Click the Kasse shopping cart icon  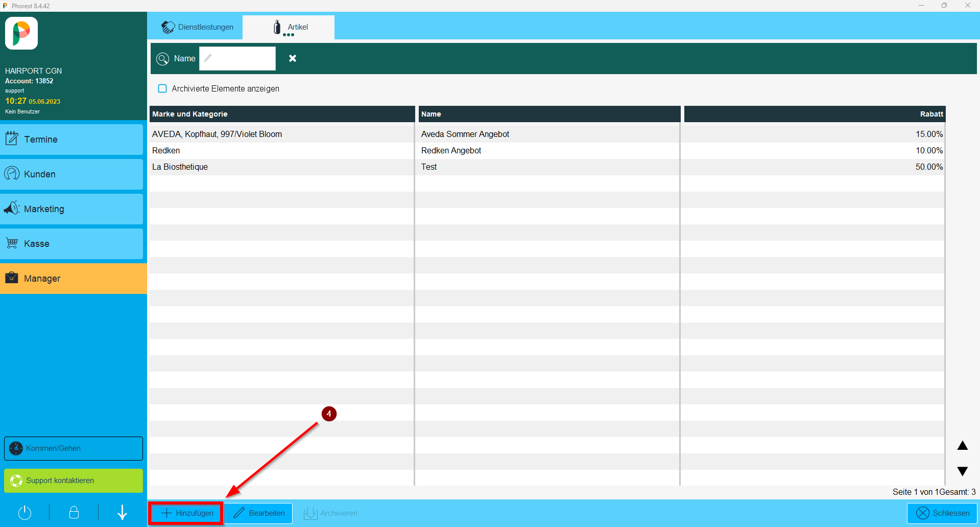pyautogui.click(x=12, y=243)
